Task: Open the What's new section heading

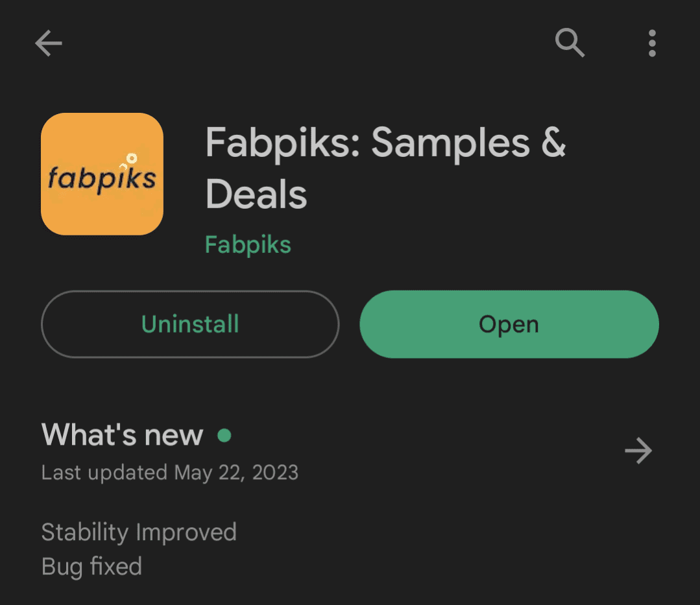Action: click(123, 434)
